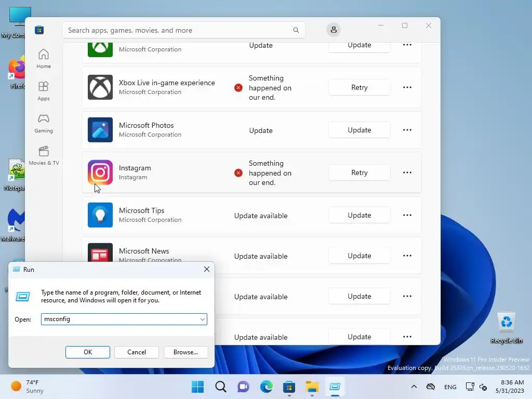Click the Microsoft Store taskbar icon

click(289, 387)
